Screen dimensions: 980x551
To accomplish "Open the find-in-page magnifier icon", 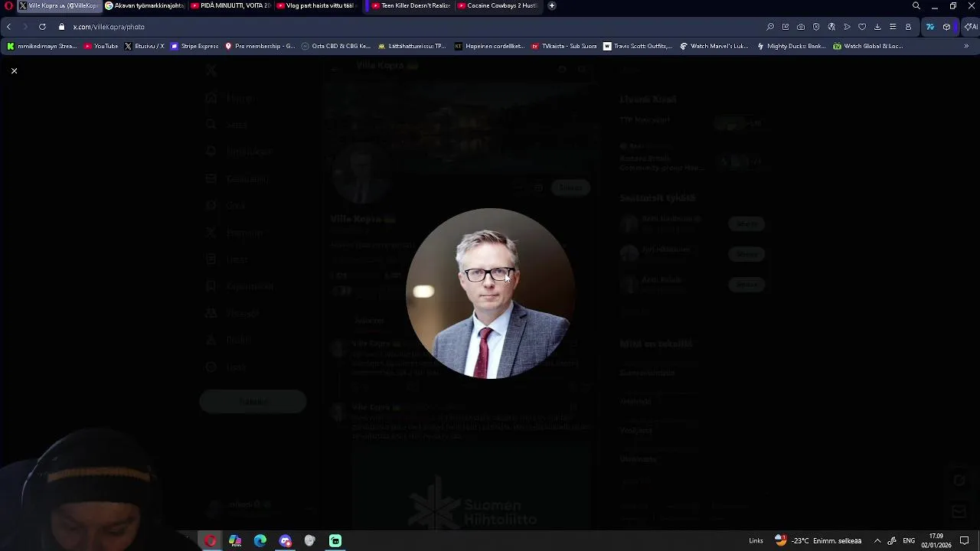I will pyautogui.click(x=770, y=27).
